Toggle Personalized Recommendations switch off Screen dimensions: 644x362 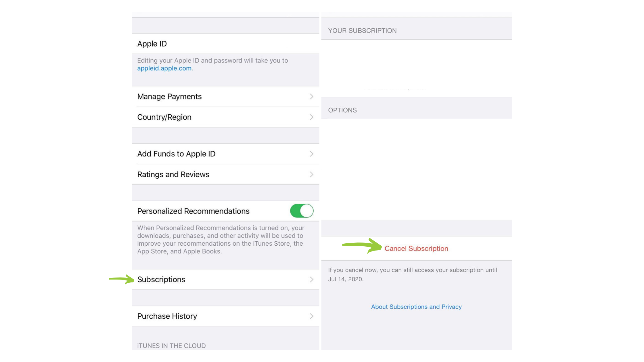302,211
